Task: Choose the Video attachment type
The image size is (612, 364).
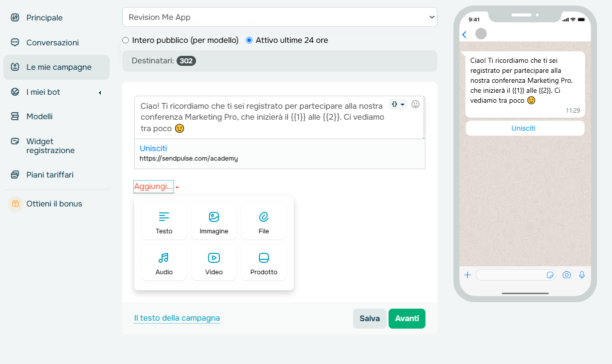Action: click(x=213, y=262)
